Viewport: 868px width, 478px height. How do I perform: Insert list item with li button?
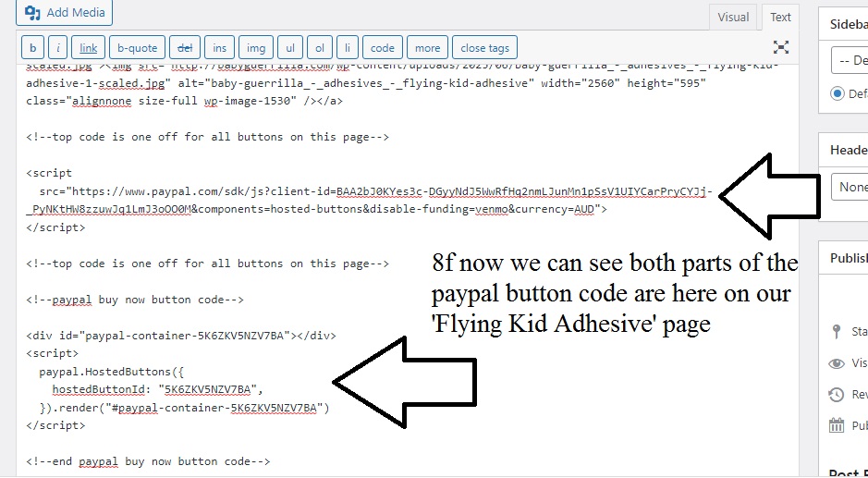click(x=348, y=48)
